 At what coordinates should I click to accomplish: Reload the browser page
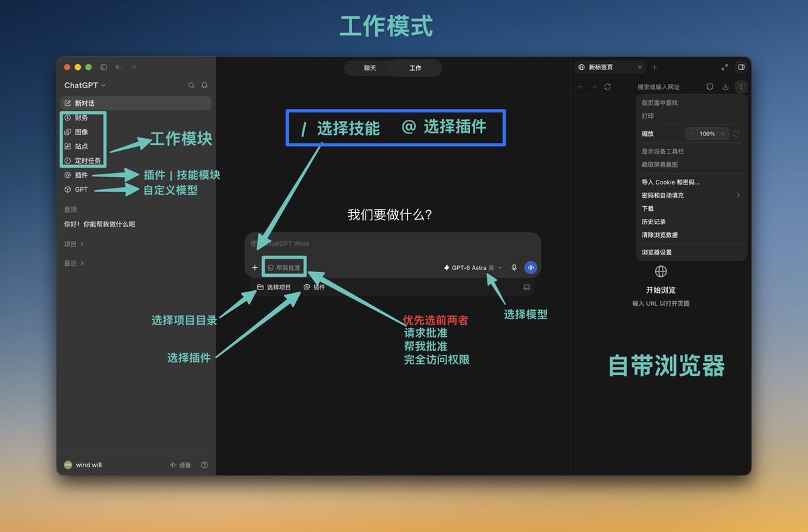[x=607, y=87]
